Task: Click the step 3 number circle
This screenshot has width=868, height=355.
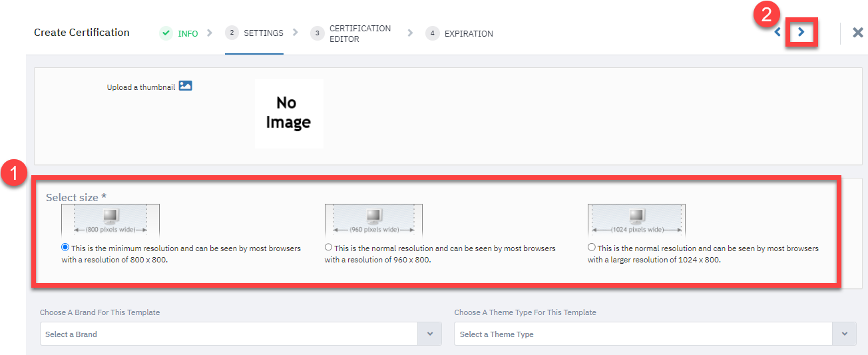Action: [317, 33]
